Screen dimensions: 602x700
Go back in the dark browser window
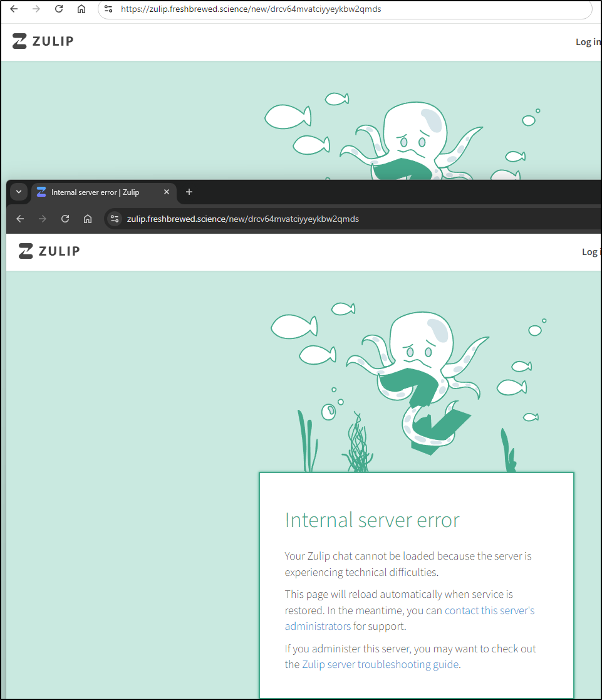(x=20, y=219)
